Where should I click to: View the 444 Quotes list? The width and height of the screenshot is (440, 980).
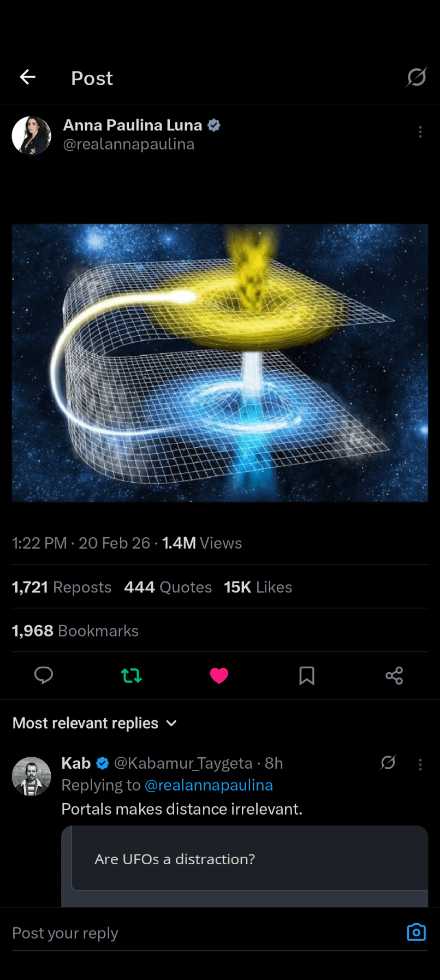click(168, 587)
